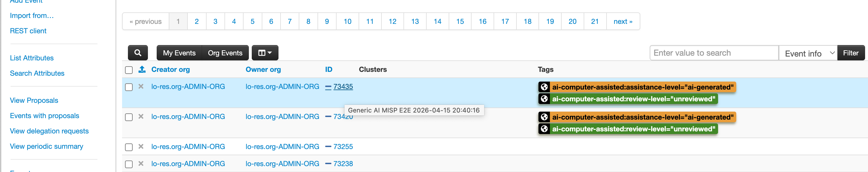Screen dimensions: 868x172
Task: Check the box for event 73435
Action: 129,87
